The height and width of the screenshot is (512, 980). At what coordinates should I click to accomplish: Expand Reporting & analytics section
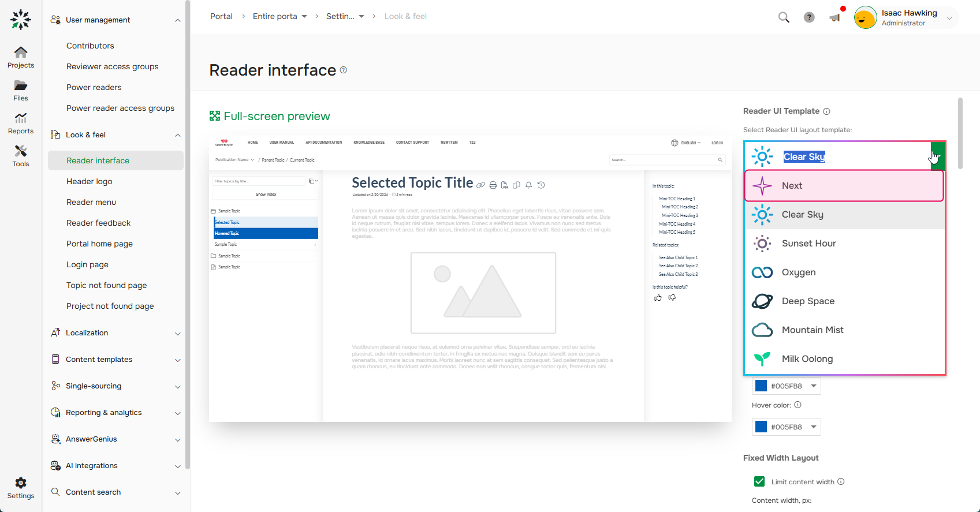178,413
